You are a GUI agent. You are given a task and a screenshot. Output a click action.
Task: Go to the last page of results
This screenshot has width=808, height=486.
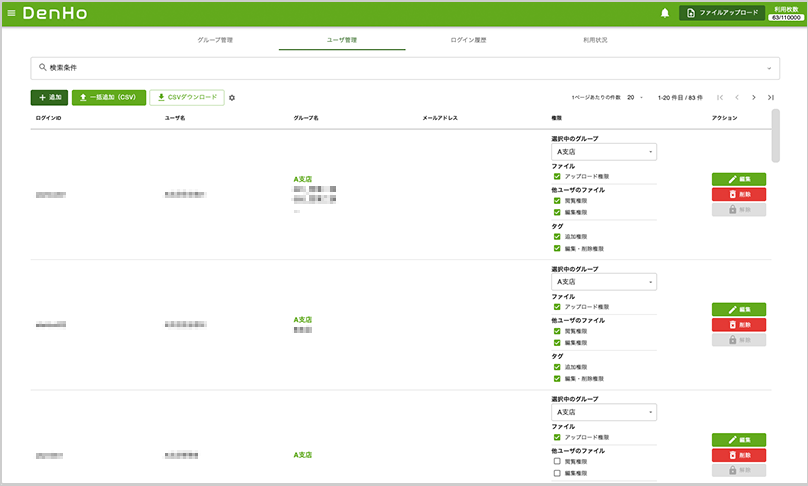(771, 97)
